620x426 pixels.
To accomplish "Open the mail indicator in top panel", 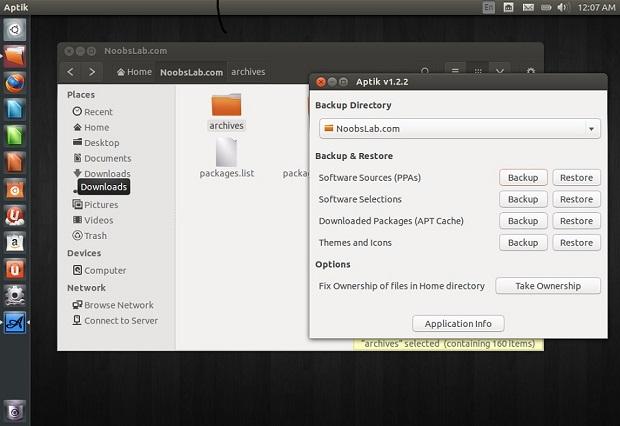I will click(528, 7).
